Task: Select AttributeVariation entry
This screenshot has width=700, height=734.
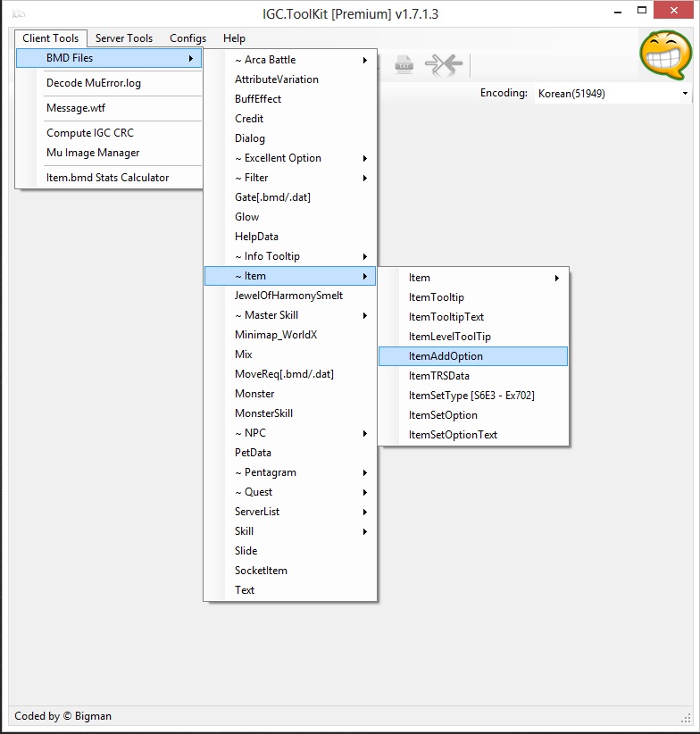Action: (x=290, y=79)
